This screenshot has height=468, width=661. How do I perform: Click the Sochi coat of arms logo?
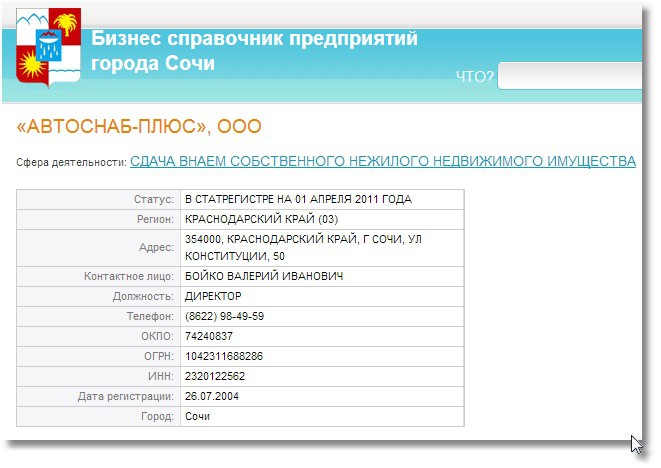[x=48, y=48]
